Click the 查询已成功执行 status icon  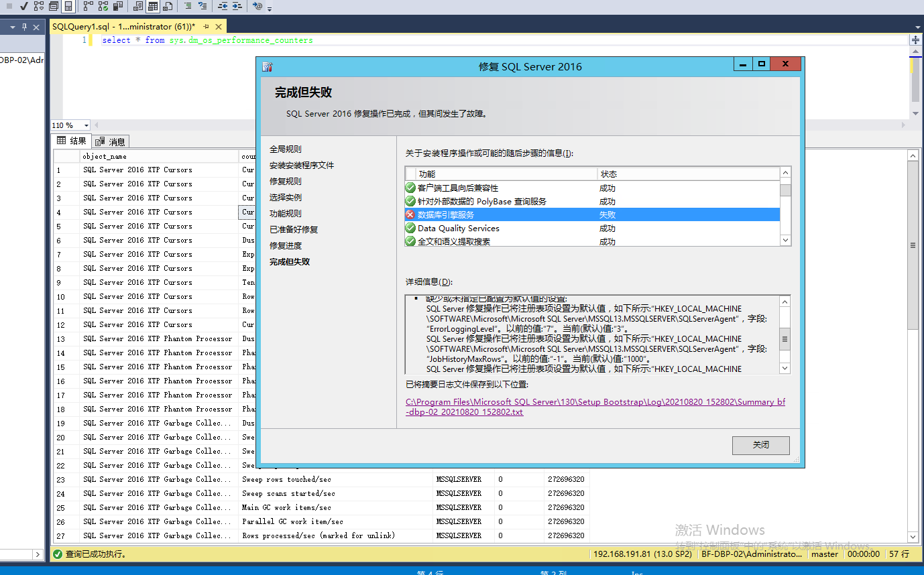point(58,554)
